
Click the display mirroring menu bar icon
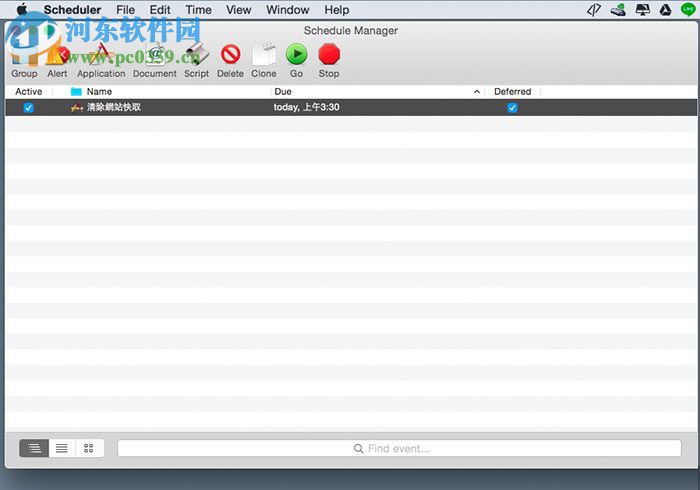(x=642, y=9)
